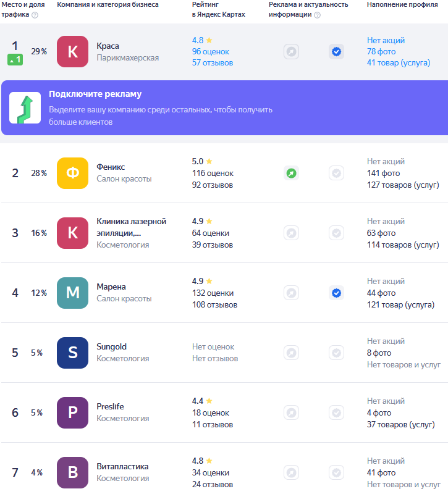
Task: Click the blue verified badge in Краса row
Action: [x=336, y=51]
